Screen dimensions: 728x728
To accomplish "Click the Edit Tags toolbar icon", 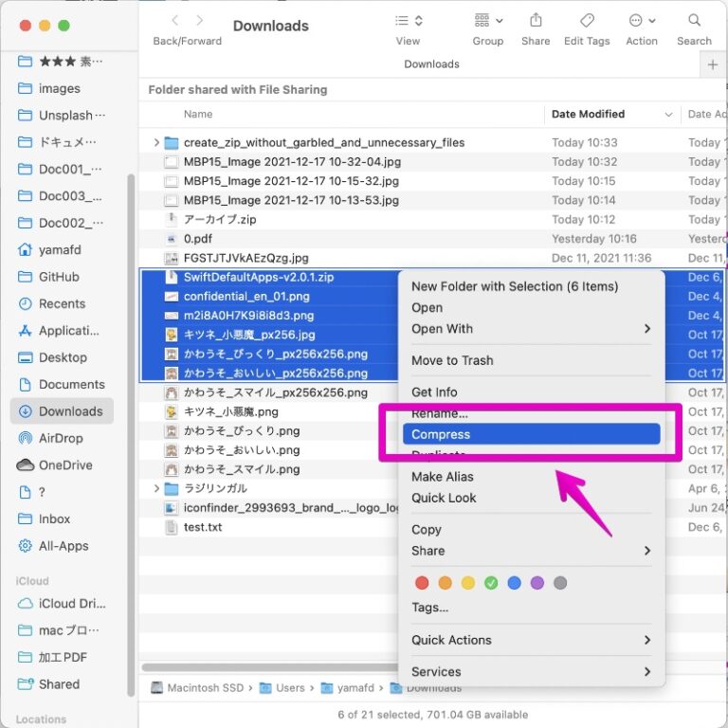I will 587,21.
